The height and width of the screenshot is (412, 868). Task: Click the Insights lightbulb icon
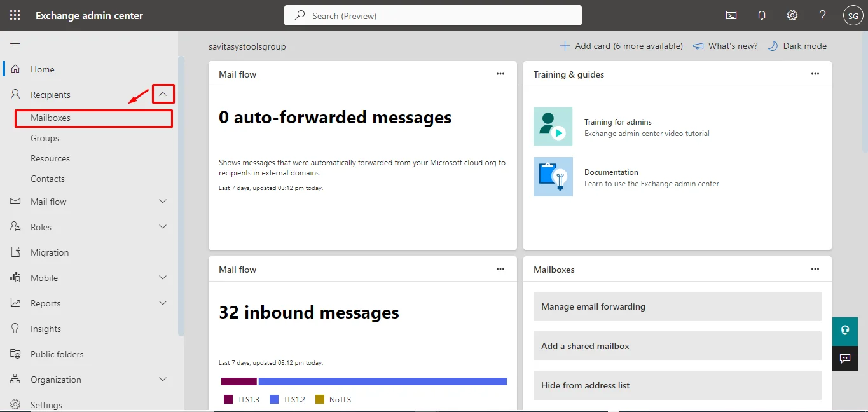coord(16,328)
